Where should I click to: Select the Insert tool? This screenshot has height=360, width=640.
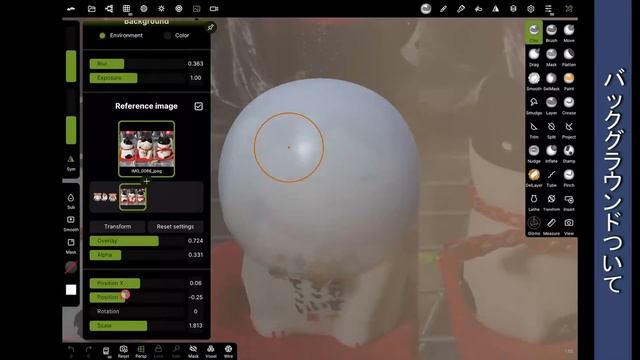click(x=569, y=202)
